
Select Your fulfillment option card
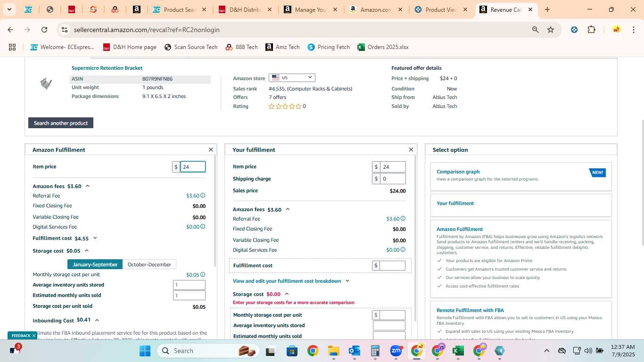coord(521,206)
